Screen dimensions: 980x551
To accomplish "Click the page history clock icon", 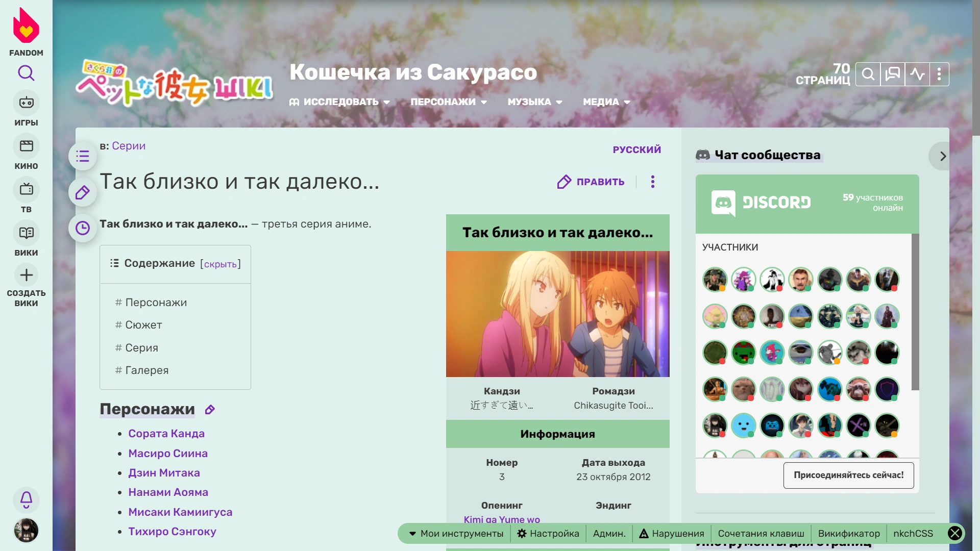I will pos(83,228).
